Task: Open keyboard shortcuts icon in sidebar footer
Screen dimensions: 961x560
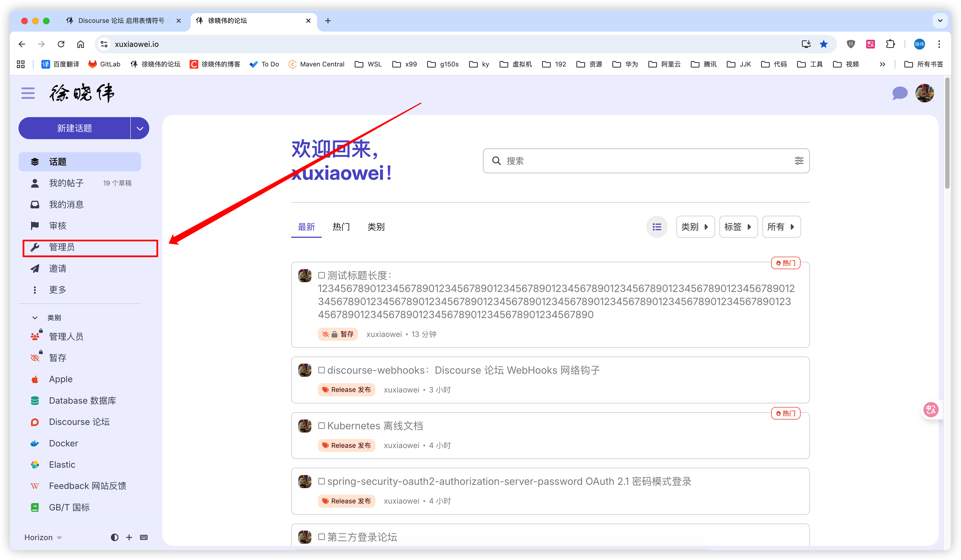Action: tap(144, 537)
